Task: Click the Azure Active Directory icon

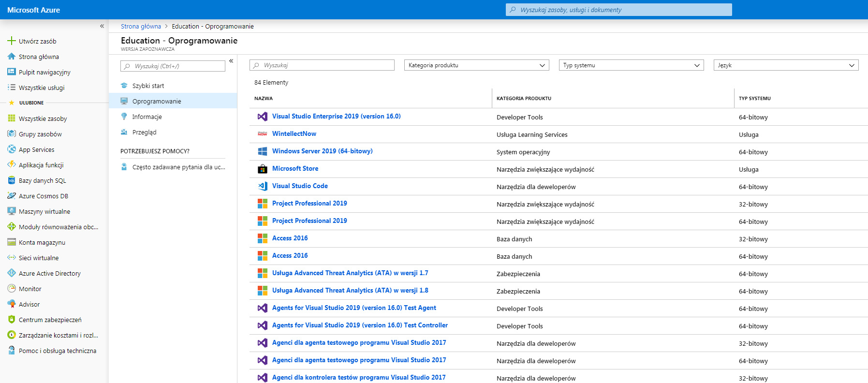Action: (x=12, y=273)
